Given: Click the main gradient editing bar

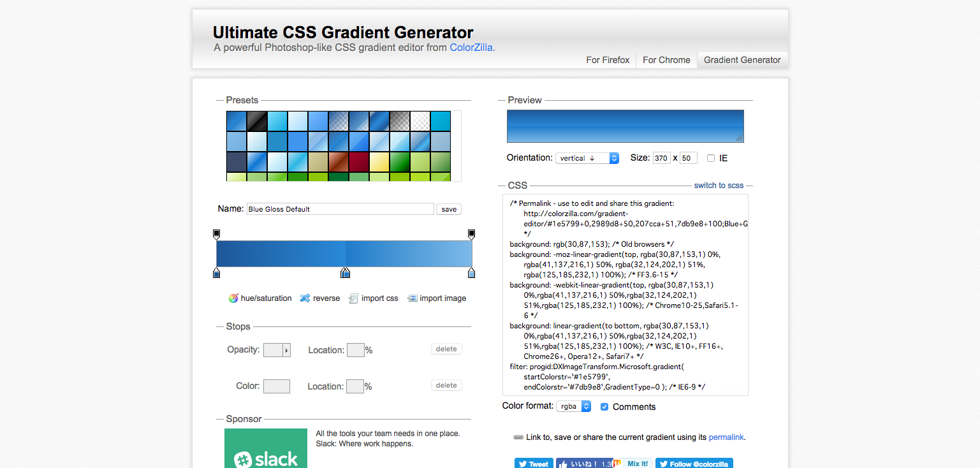Looking at the screenshot, I should (344, 254).
